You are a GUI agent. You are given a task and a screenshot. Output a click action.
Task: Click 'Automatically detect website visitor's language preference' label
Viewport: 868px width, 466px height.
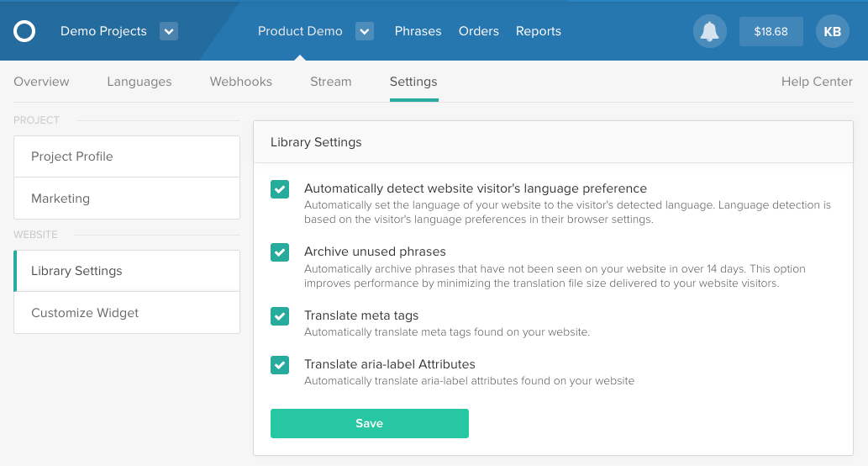pyautogui.click(x=476, y=188)
